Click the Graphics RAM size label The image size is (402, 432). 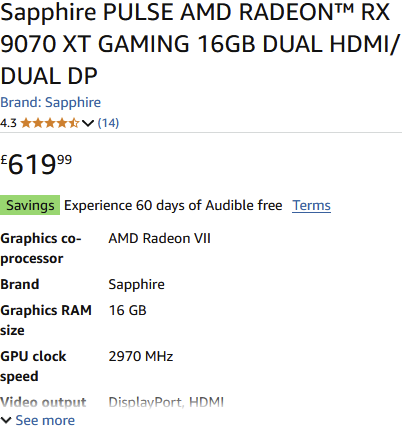click(x=46, y=320)
